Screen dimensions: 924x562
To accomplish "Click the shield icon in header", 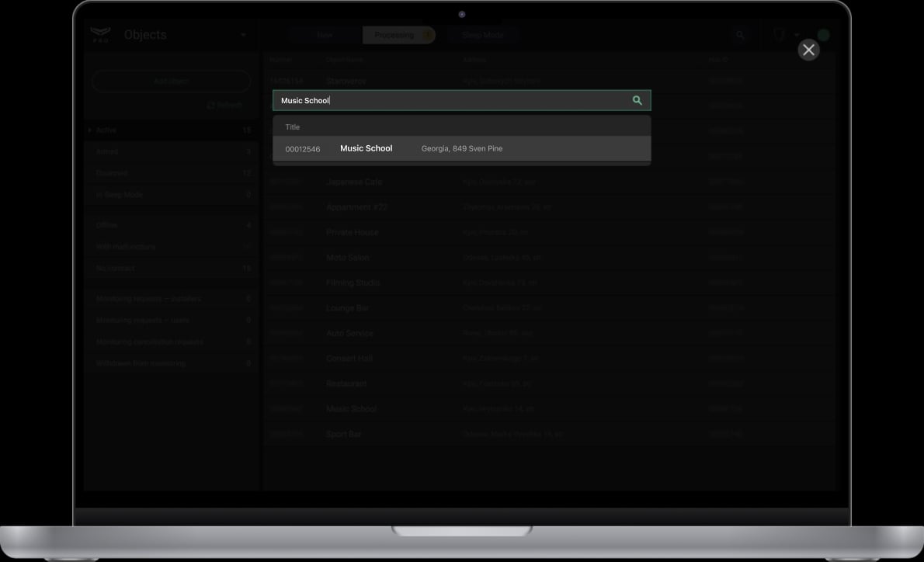I will (x=779, y=36).
